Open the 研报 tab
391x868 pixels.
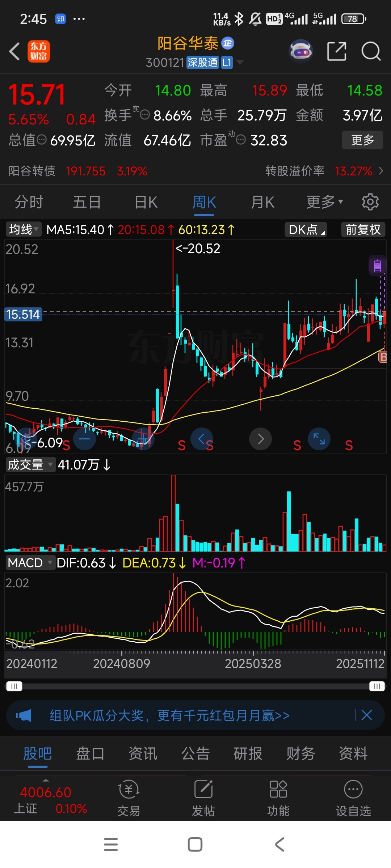(248, 754)
